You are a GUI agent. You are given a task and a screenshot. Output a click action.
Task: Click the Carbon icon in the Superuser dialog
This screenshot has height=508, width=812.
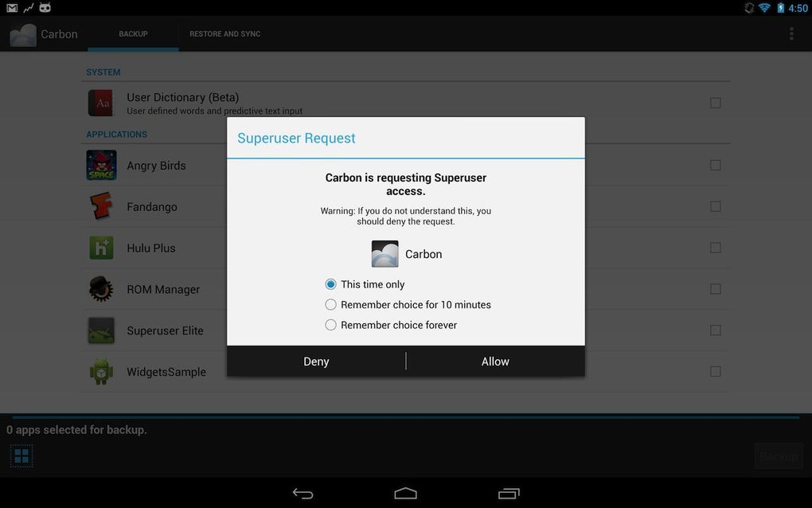385,253
